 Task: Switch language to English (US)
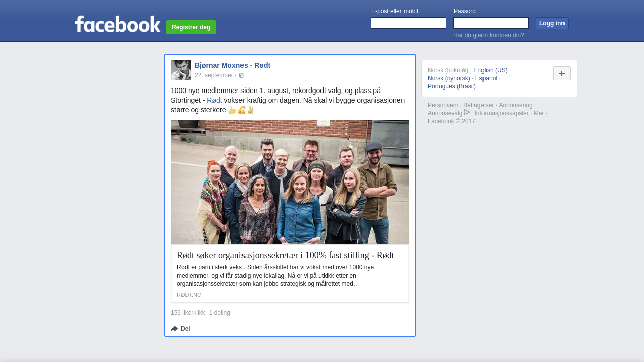pos(491,70)
